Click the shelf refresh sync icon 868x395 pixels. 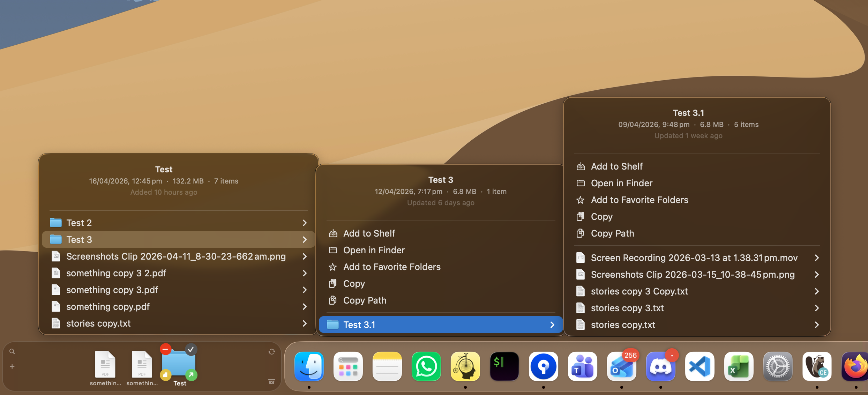coord(271,352)
